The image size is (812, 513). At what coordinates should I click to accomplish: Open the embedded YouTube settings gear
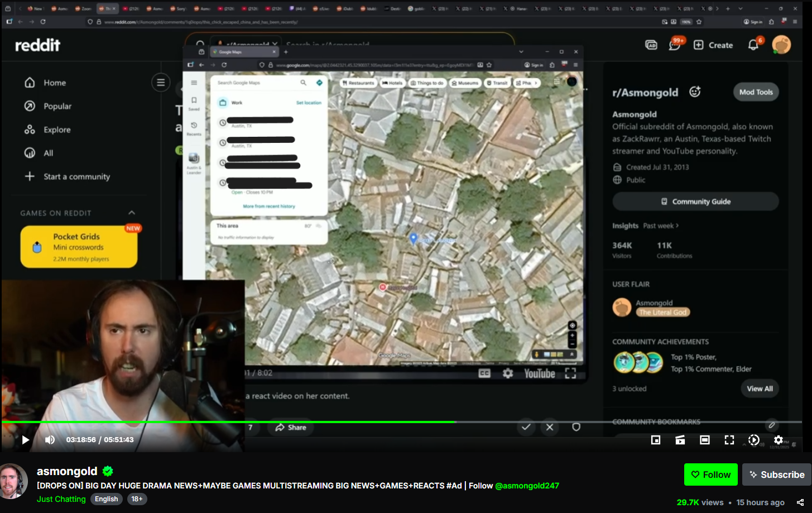click(x=508, y=373)
